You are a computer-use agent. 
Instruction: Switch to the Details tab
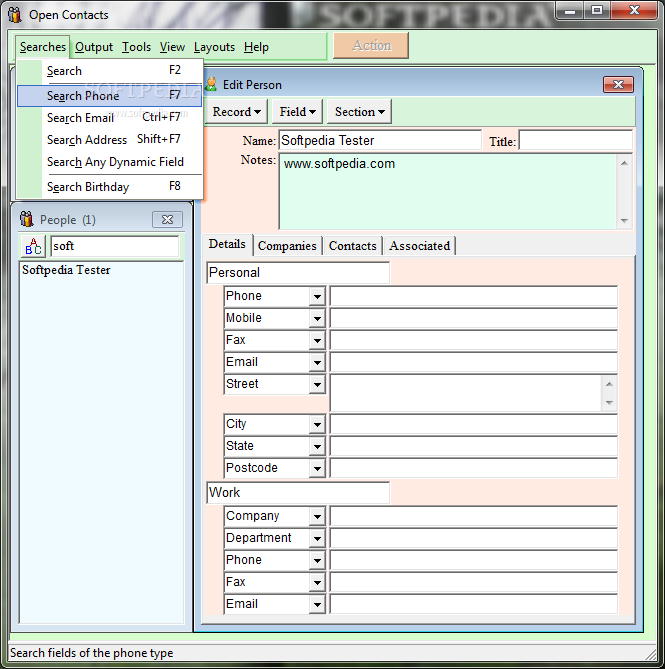[227, 244]
